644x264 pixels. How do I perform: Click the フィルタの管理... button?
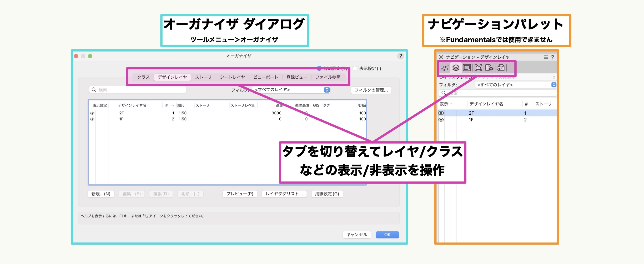(371, 90)
